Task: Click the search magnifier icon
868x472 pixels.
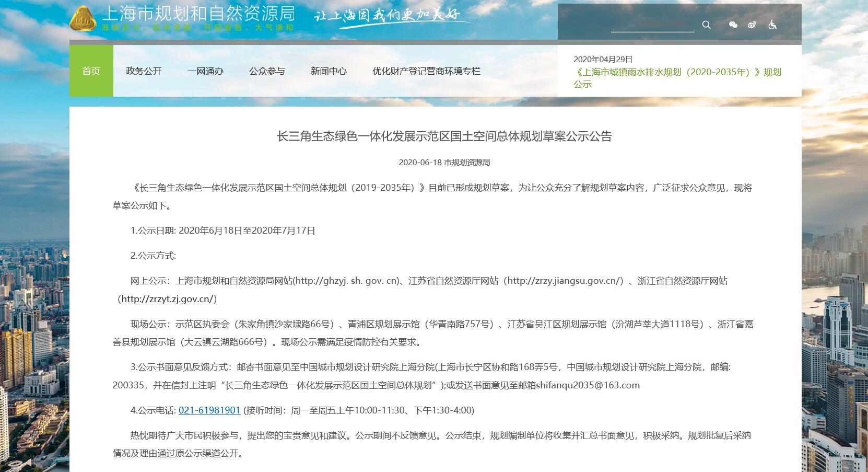Action: point(706,25)
